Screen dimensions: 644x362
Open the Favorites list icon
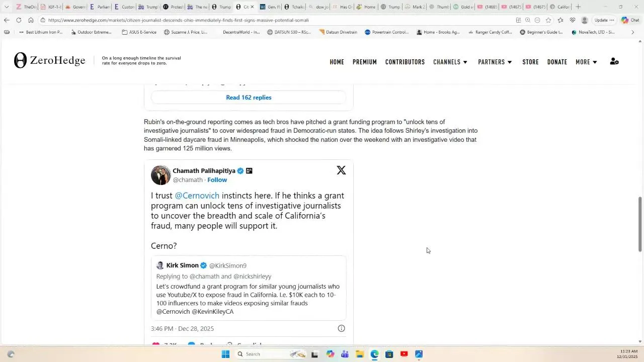(560, 20)
